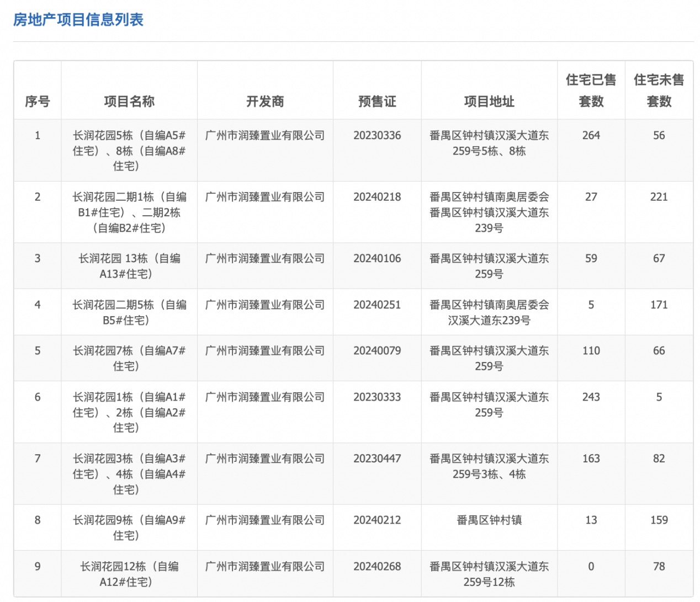Click sold count 243
700x602 pixels.
point(591,397)
